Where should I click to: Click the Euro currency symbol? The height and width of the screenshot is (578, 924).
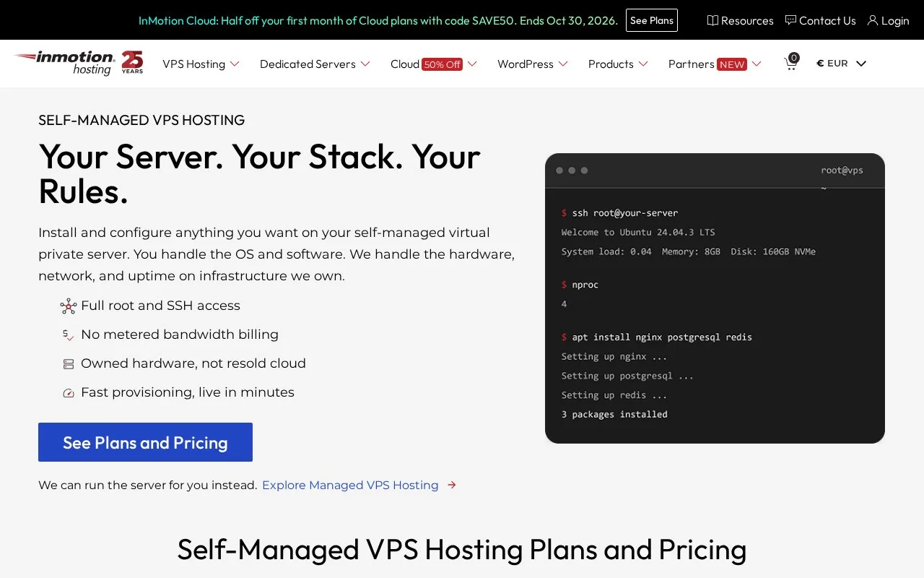(x=820, y=64)
